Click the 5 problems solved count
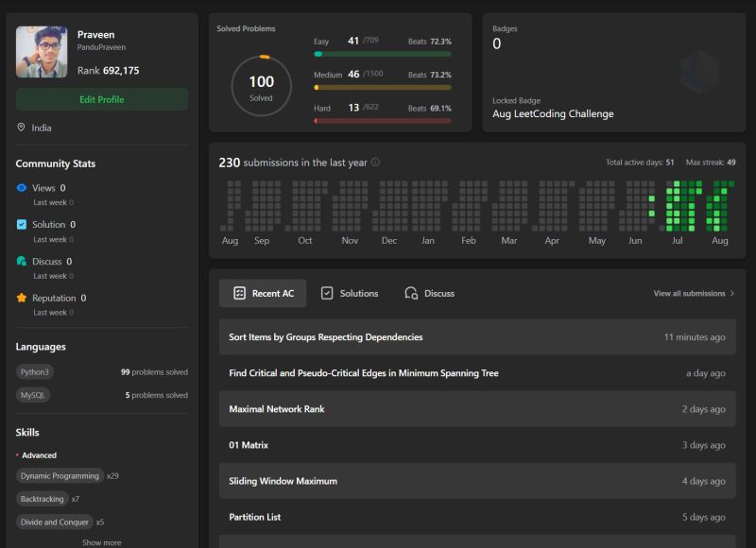Viewport: 756px width, 548px height. click(157, 395)
